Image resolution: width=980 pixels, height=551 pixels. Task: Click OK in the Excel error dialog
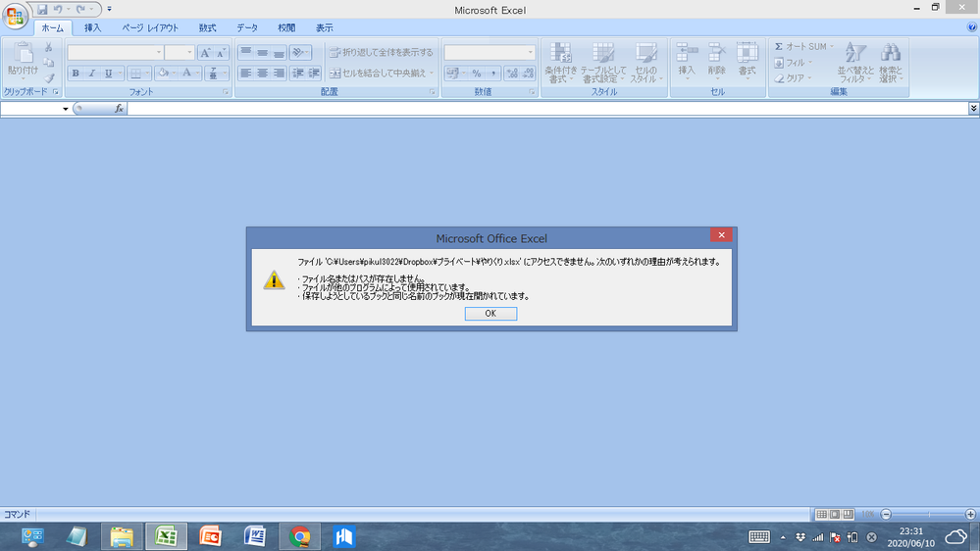click(x=490, y=314)
